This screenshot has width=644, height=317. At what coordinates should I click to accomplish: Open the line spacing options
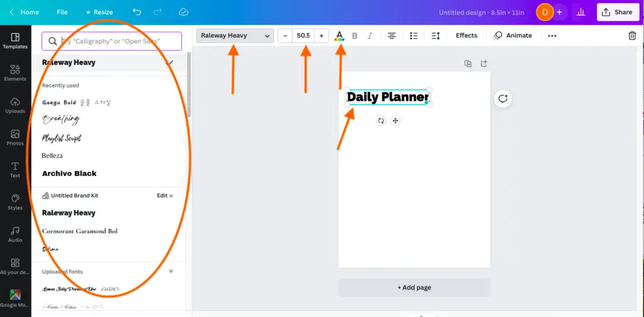tap(436, 36)
